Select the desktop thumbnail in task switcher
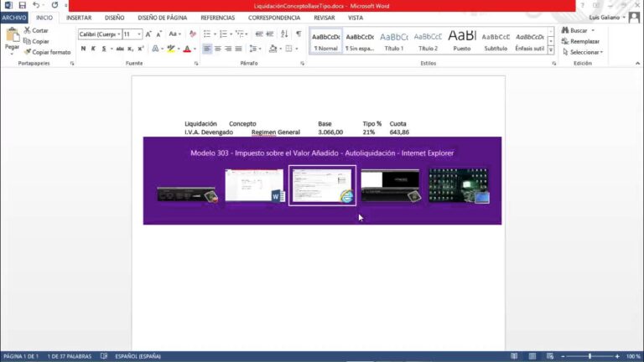This screenshot has width=644, height=362. (x=459, y=185)
